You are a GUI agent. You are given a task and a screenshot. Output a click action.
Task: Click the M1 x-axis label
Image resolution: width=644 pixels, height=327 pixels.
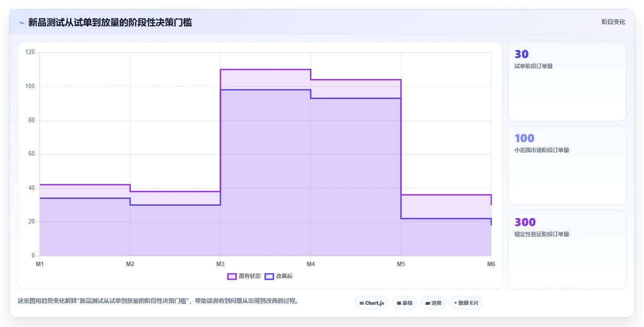[x=40, y=264]
